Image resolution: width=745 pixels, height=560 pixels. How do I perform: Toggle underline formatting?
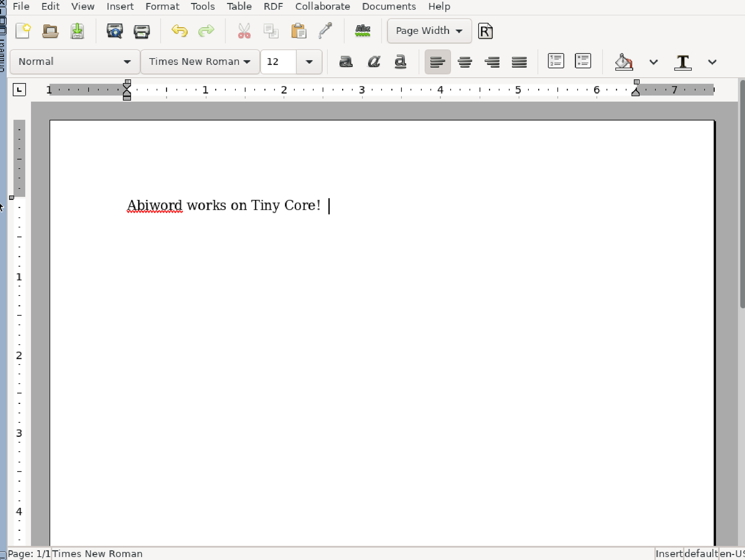coord(400,62)
